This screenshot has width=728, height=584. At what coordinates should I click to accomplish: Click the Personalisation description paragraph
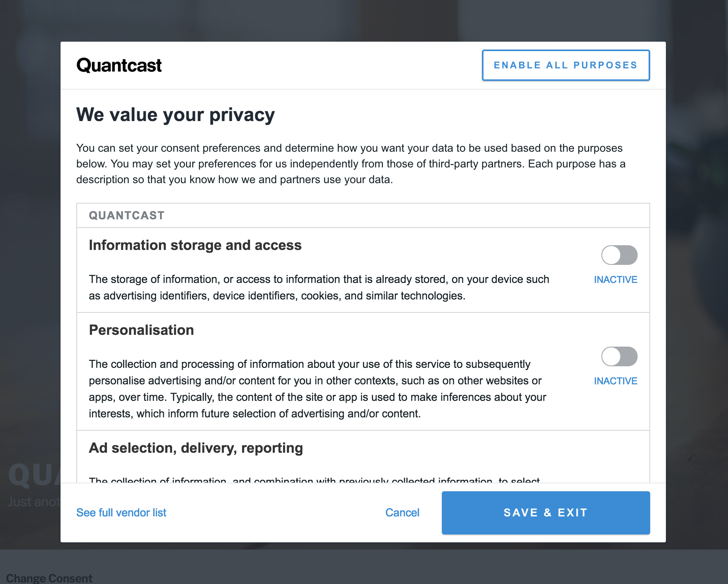317,389
